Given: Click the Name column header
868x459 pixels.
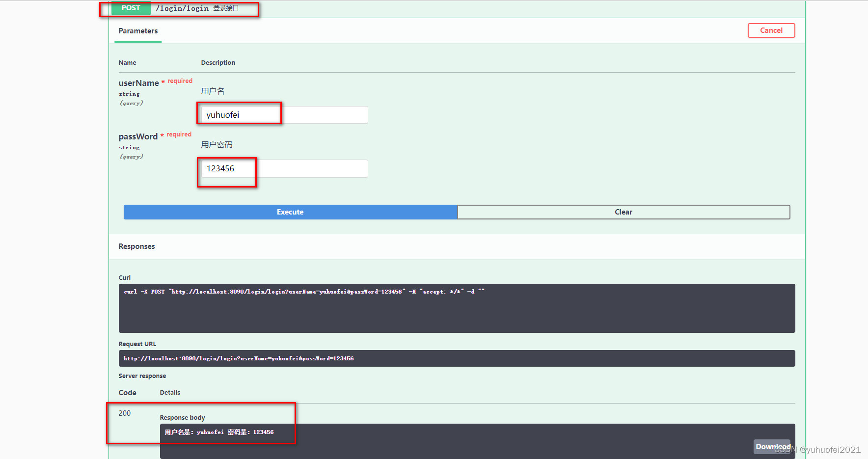Looking at the screenshot, I should click(x=127, y=63).
